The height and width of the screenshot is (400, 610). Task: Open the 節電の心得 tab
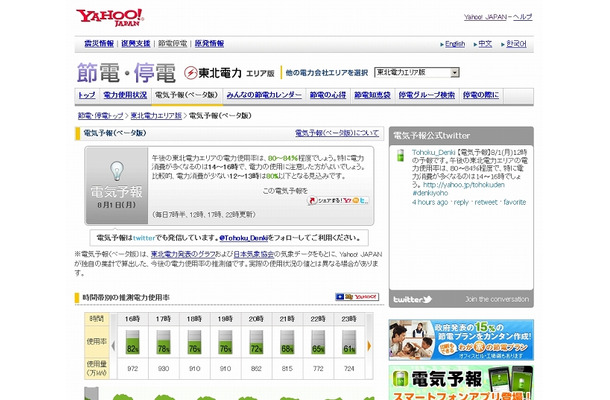(x=328, y=95)
